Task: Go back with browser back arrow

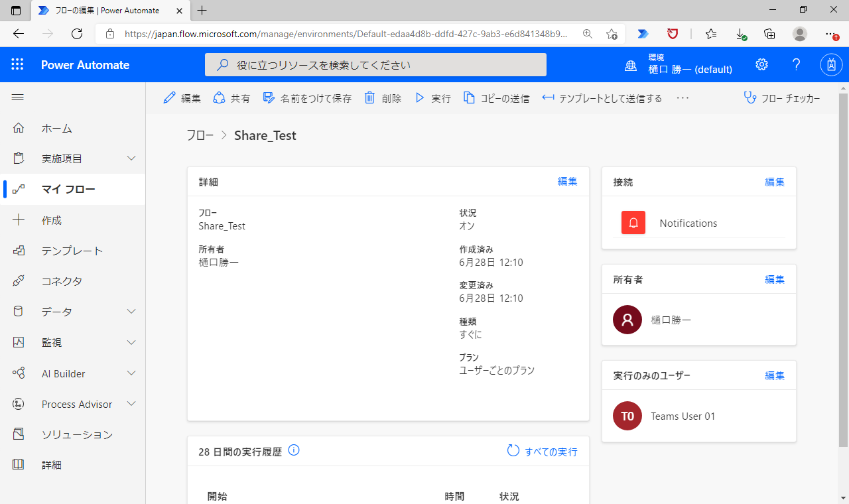Action: tap(19, 34)
